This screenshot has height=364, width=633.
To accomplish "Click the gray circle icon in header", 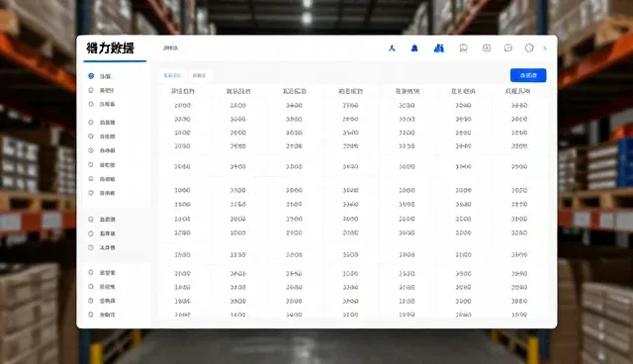I will (x=529, y=48).
